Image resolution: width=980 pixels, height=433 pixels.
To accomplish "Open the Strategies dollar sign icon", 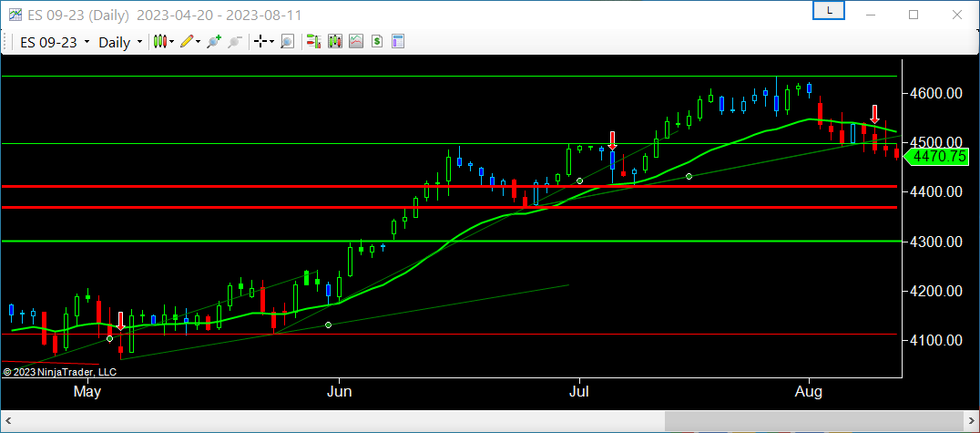I will point(377,42).
